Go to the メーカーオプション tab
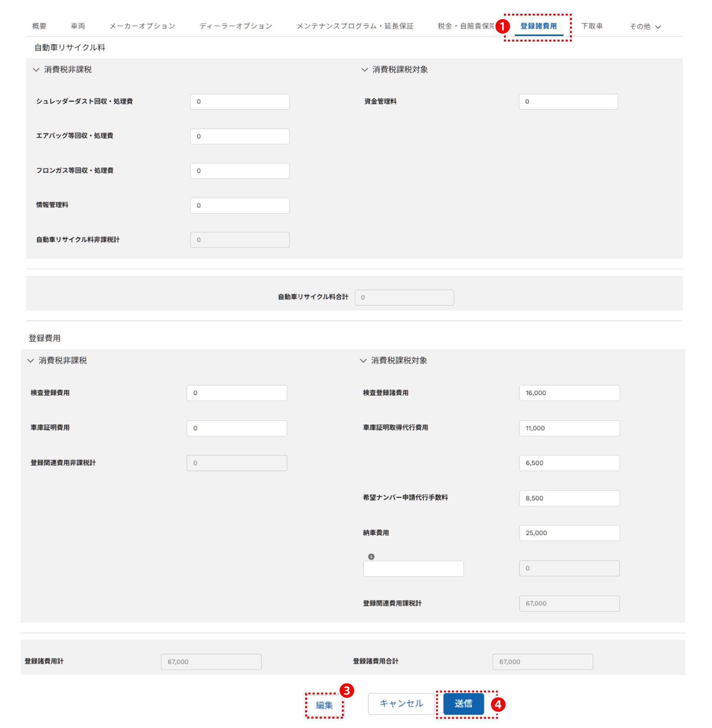 pyautogui.click(x=142, y=26)
